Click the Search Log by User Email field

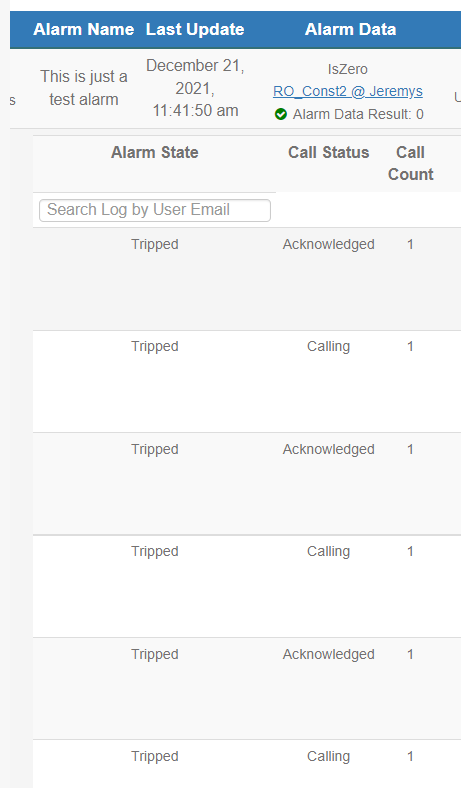click(155, 210)
